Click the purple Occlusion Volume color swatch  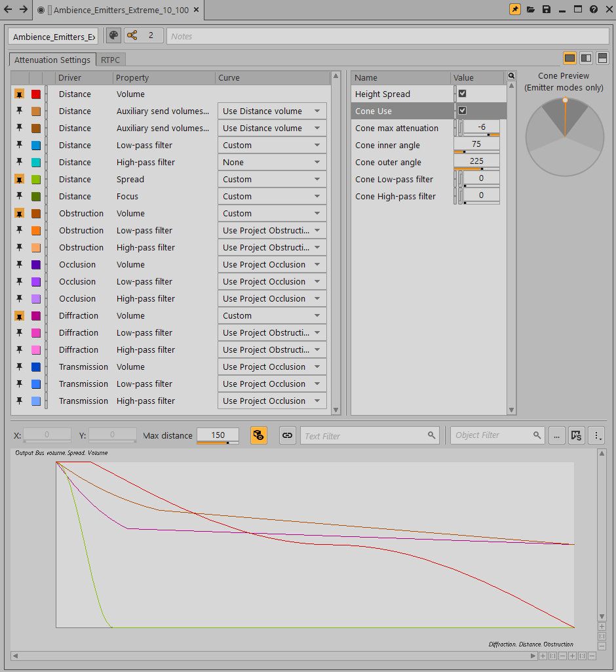[x=36, y=265]
